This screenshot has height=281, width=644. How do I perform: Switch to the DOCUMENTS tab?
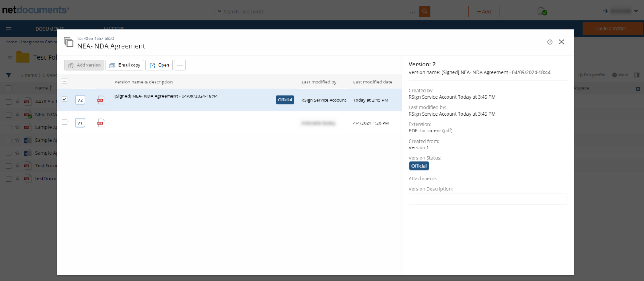point(50,29)
